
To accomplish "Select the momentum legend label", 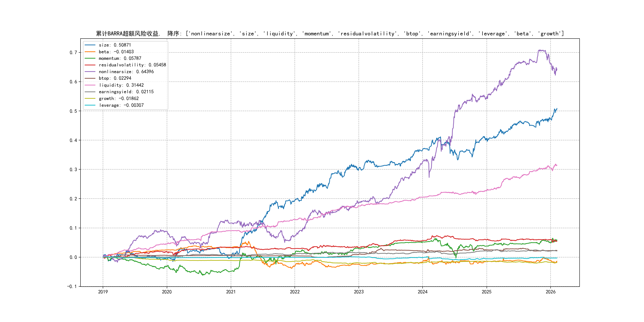I will point(120,58).
